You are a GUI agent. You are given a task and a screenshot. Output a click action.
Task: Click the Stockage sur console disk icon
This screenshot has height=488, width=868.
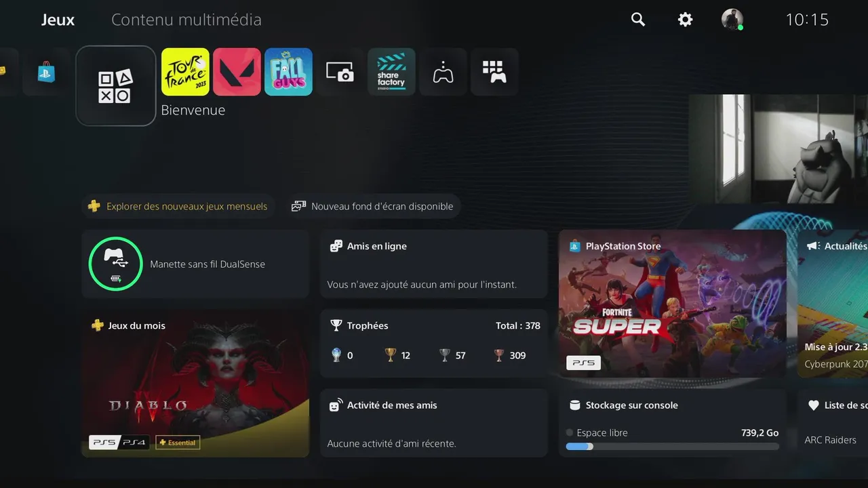pyautogui.click(x=574, y=405)
